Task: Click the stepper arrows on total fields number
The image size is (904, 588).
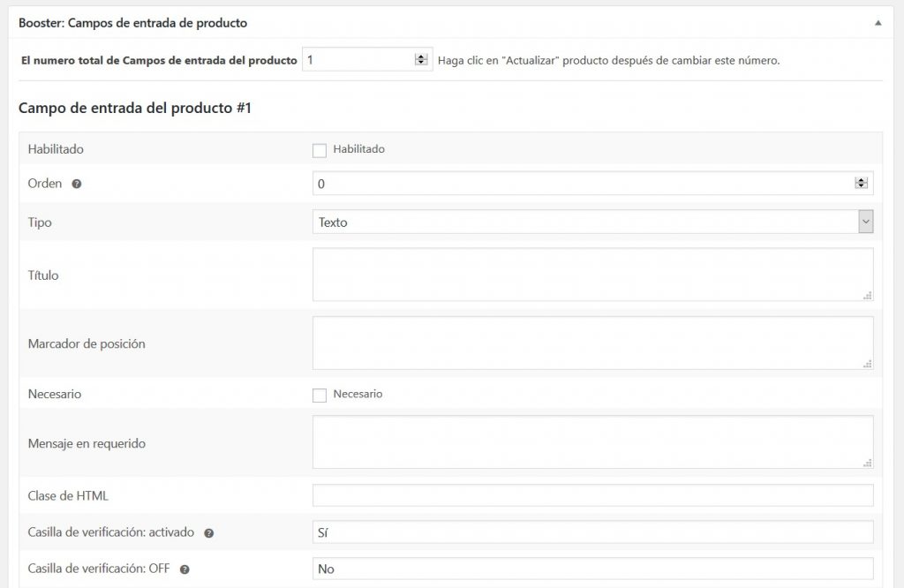Action: coord(420,60)
